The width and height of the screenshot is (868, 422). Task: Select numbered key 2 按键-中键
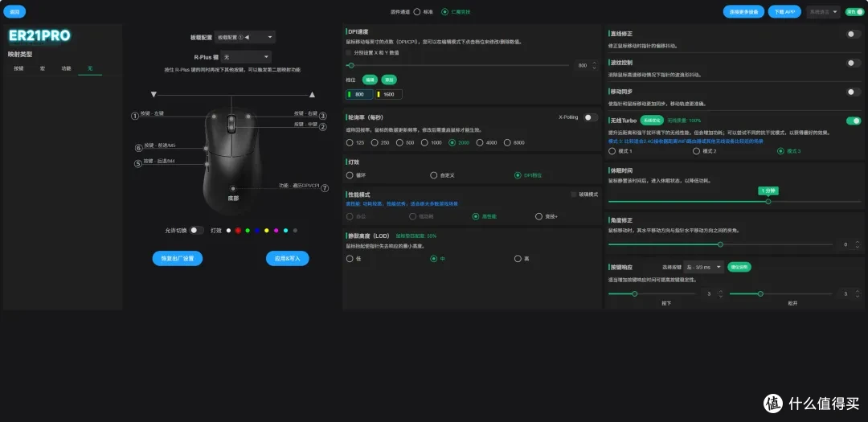click(x=323, y=127)
